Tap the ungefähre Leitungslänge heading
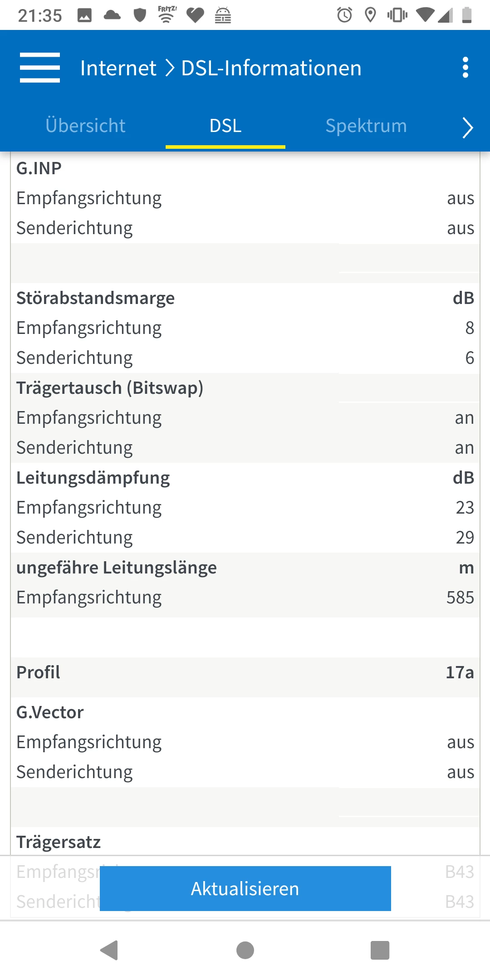The width and height of the screenshot is (490, 980). [117, 568]
